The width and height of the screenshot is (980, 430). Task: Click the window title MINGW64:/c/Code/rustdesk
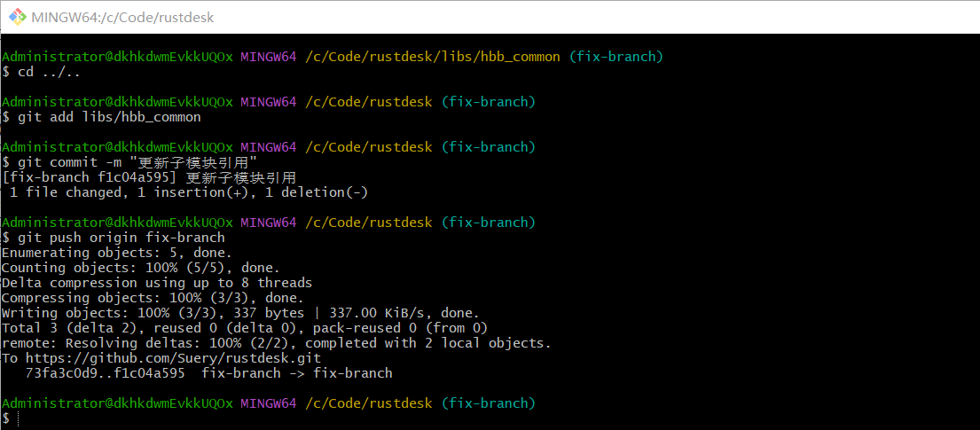click(x=122, y=18)
